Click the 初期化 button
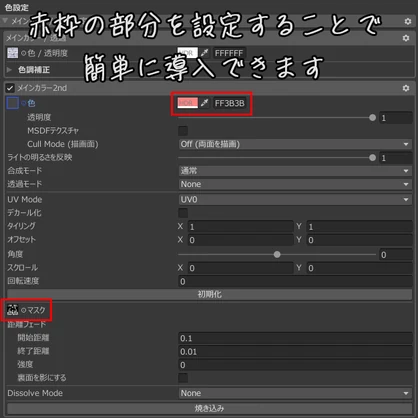 (210, 294)
